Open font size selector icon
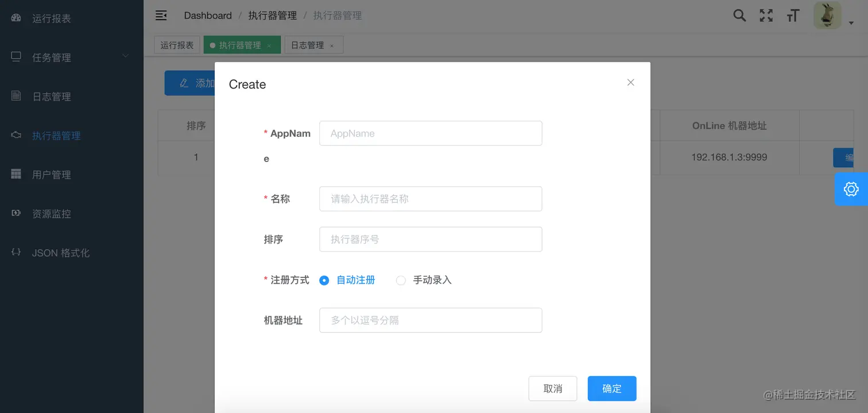Viewport: 868px width, 413px height. (x=793, y=16)
